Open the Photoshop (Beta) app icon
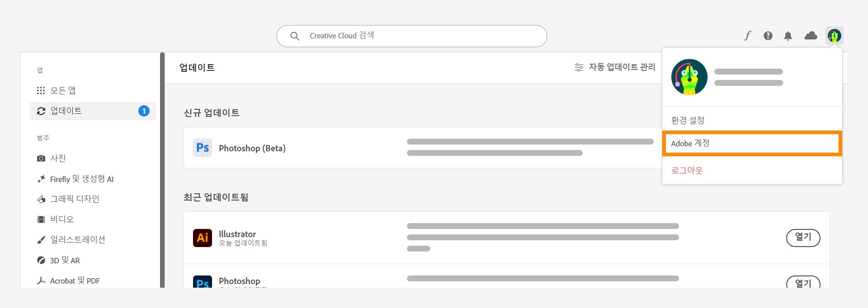Image resolution: width=868 pixels, height=308 pixels. (x=203, y=148)
